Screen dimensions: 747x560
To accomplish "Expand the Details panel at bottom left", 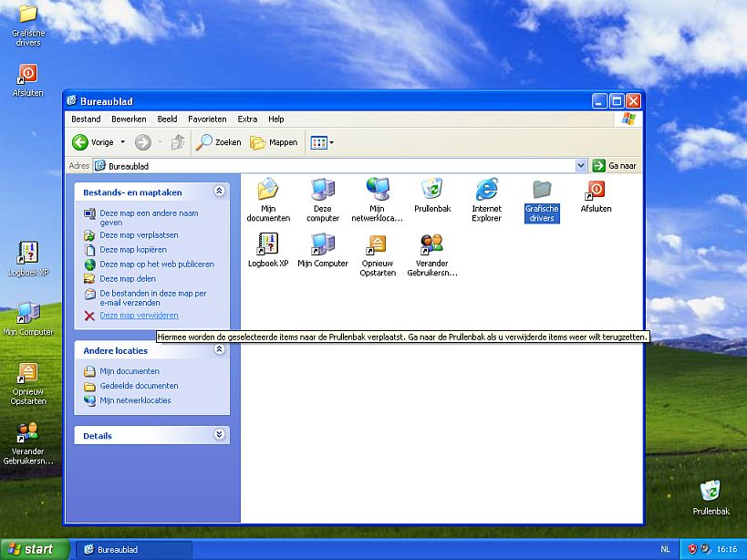I will tap(218, 435).
